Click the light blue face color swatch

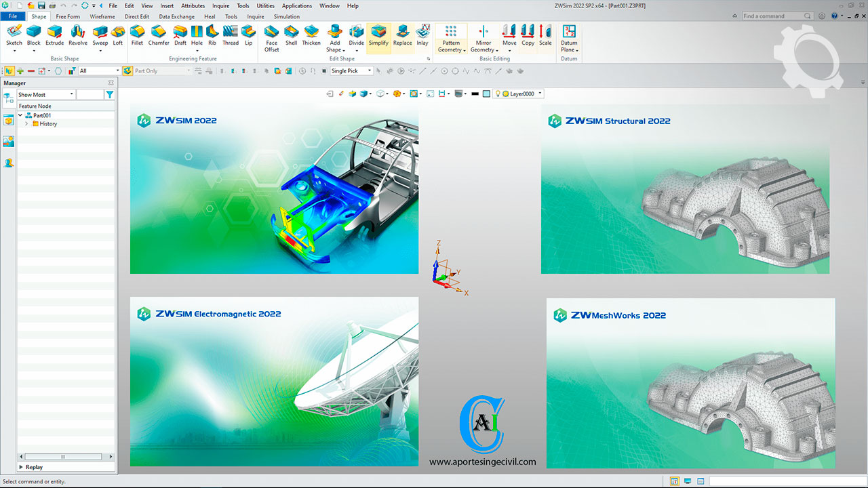click(486, 94)
